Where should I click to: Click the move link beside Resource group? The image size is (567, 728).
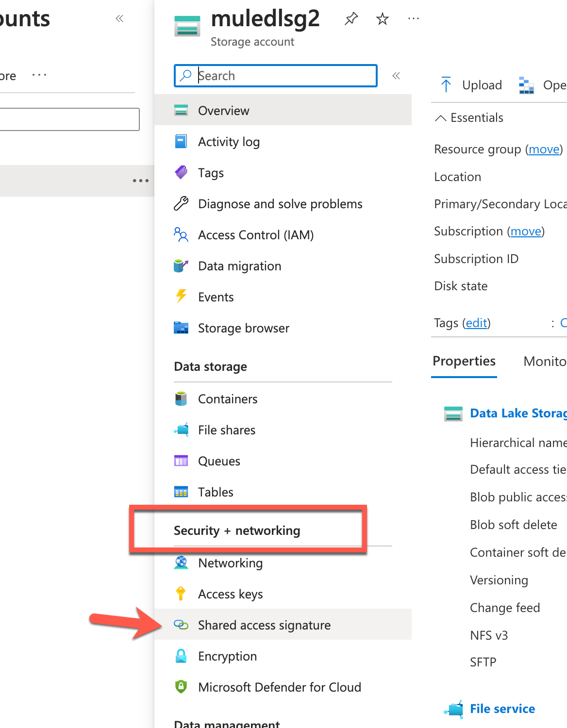(x=544, y=149)
